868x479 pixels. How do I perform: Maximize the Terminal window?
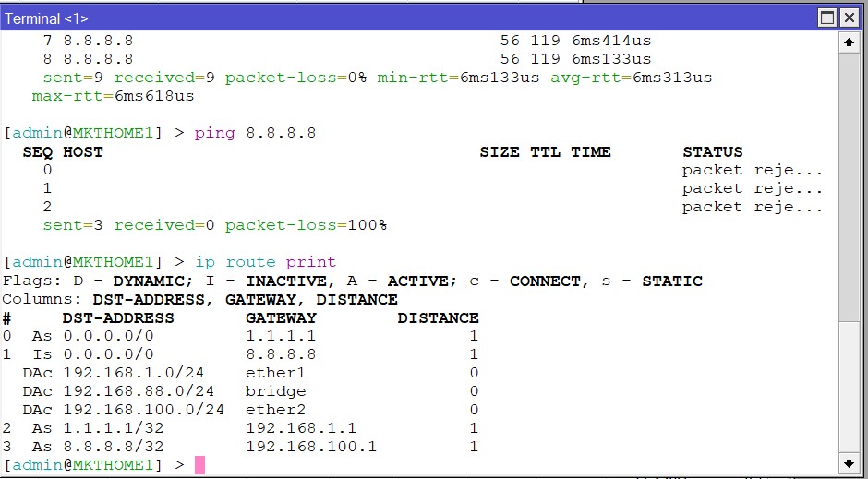click(827, 18)
